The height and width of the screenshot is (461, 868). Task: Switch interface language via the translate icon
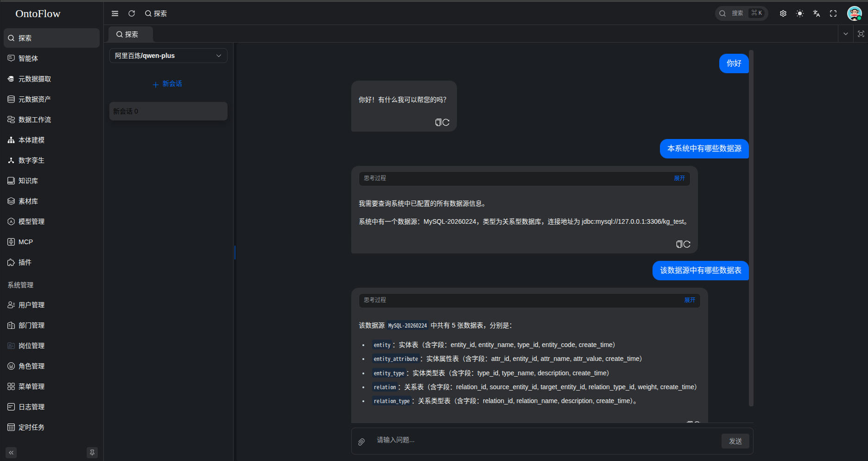[816, 13]
